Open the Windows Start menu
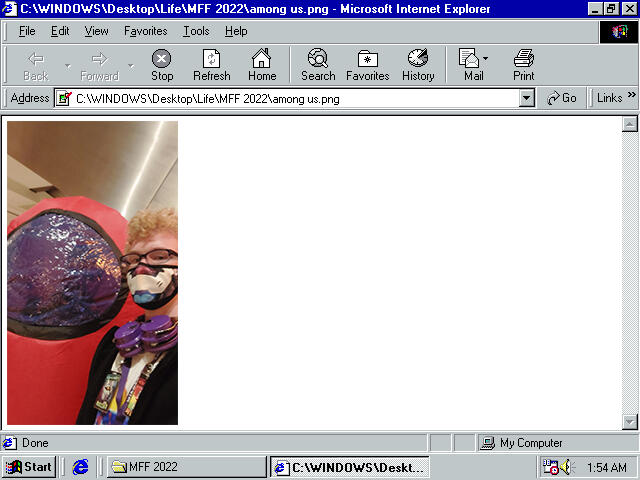 pos(29,467)
